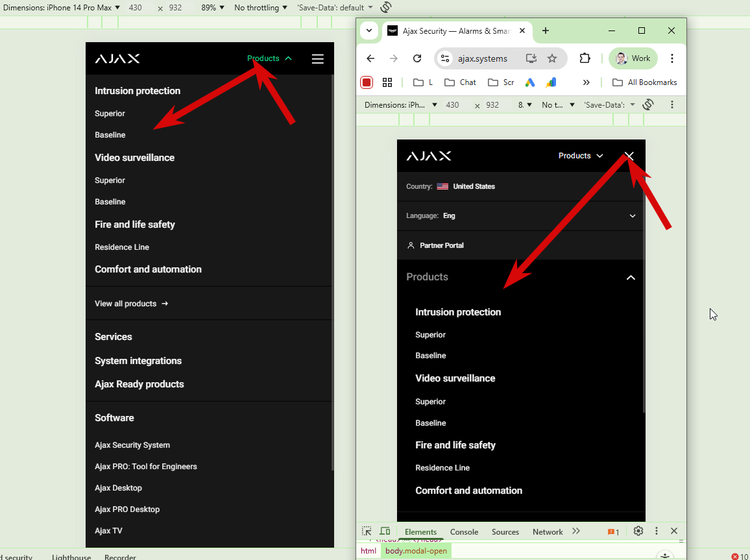Reload the ajax.systems page
This screenshot has height=560, width=750.
(x=417, y=58)
